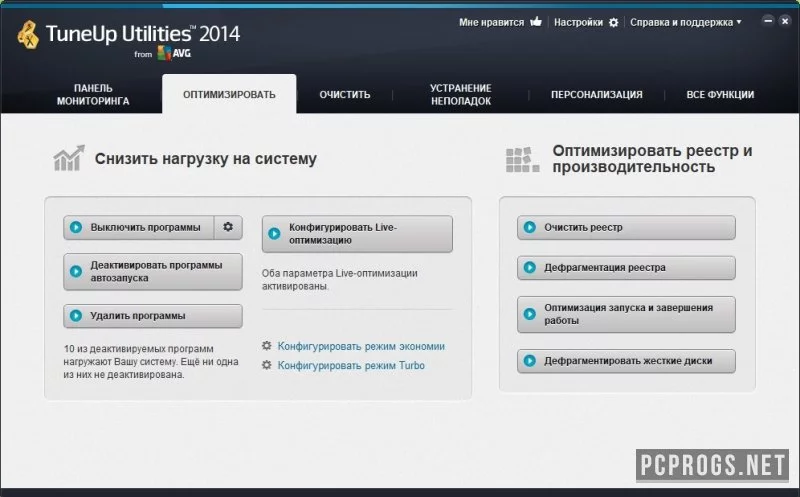Screen dimensions: 800x497
Task: Click play icon on Деактивировать программы автозапуска
Action: click(76, 271)
